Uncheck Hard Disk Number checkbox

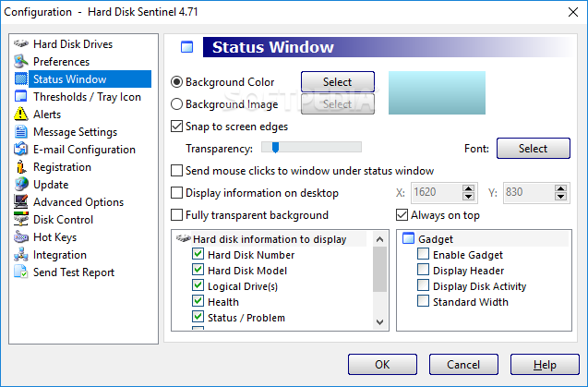pyautogui.click(x=198, y=254)
